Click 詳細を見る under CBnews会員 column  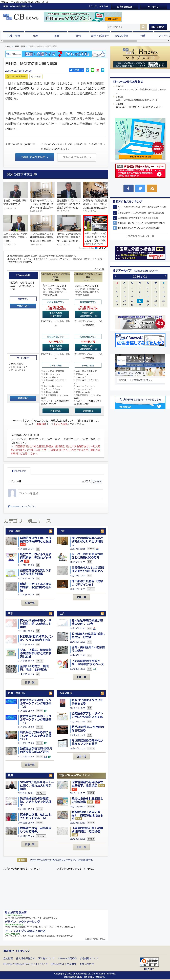[23, 398]
